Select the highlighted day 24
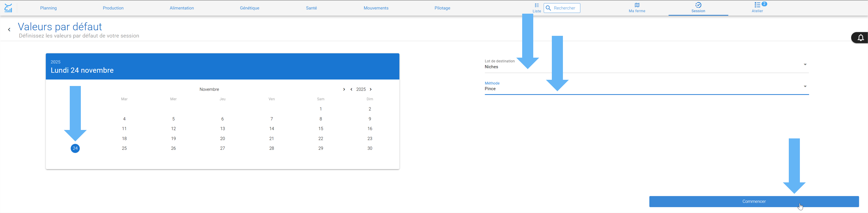868x213 pixels. (x=75, y=149)
